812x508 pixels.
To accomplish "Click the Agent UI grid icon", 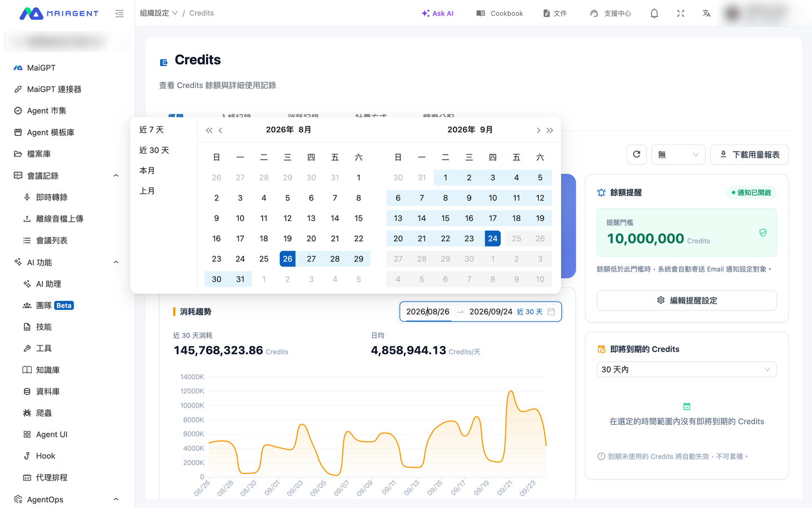I will click(x=27, y=434).
